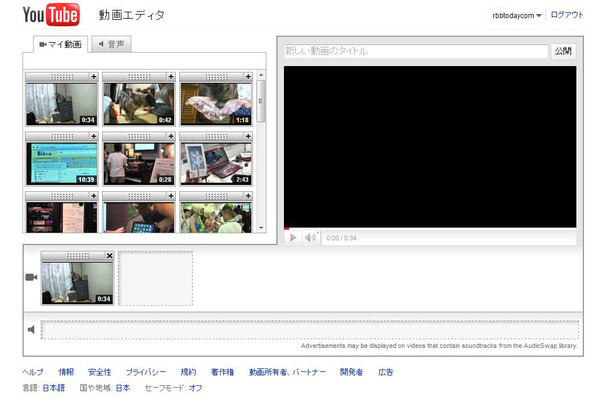Remove the 0:34 clip from the timeline
The width and height of the screenshot is (610, 400).
110,256
